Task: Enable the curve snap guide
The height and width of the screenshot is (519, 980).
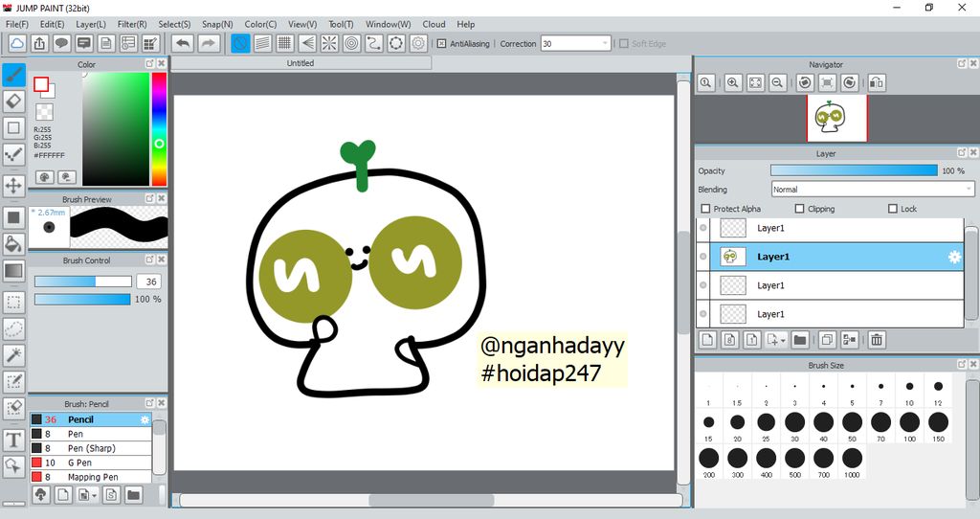Action: [374, 44]
